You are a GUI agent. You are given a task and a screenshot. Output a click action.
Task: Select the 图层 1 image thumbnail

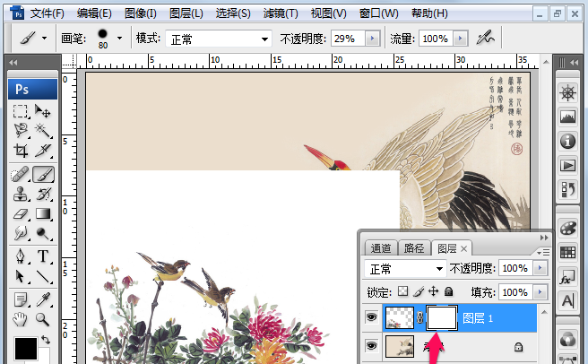point(400,318)
